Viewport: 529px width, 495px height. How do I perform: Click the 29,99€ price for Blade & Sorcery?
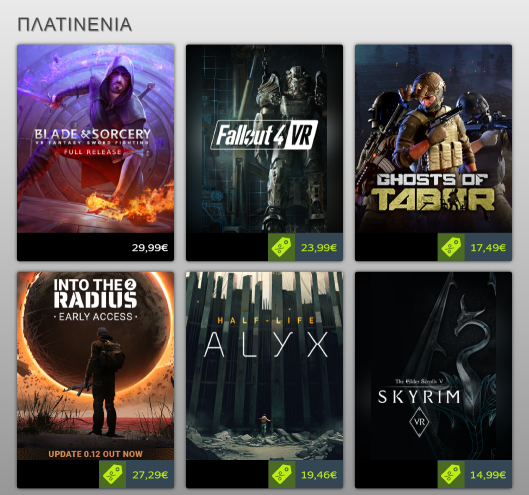150,248
